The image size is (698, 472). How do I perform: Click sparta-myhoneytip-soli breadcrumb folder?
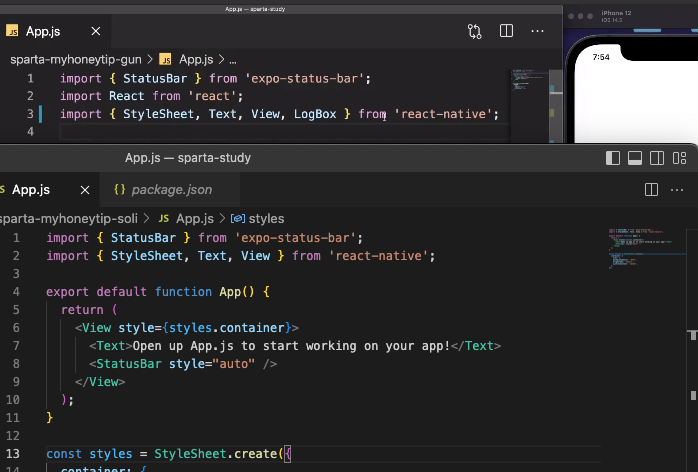[69, 219]
